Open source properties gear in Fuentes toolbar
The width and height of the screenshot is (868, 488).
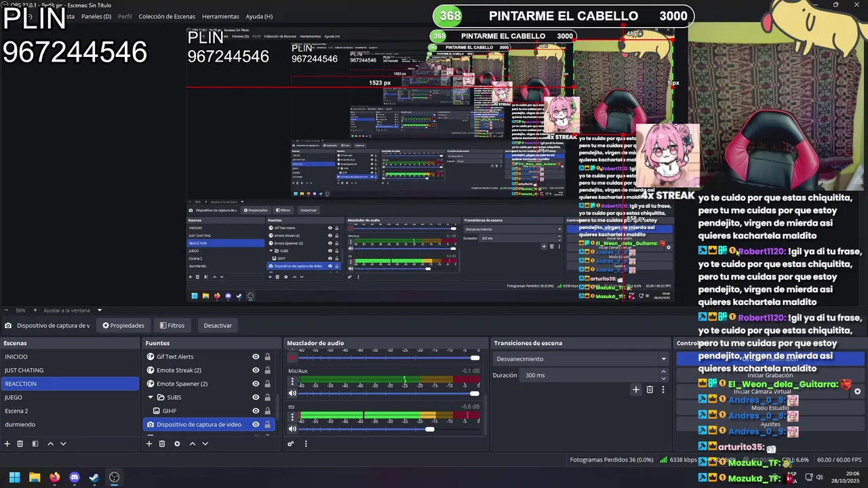point(177,444)
